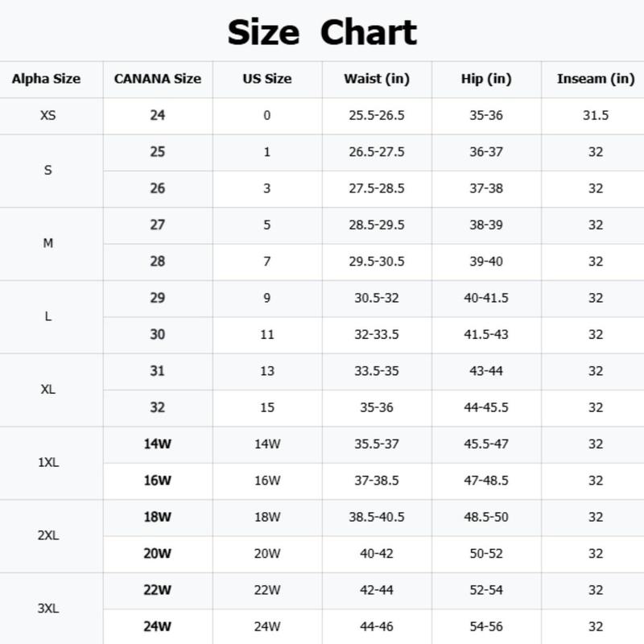Click the Hip (in) column header
This screenshot has width=644, height=644.
click(x=486, y=79)
